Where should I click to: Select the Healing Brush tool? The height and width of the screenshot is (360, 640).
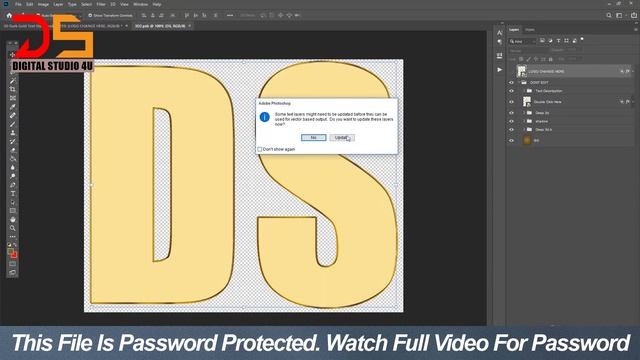13,116
